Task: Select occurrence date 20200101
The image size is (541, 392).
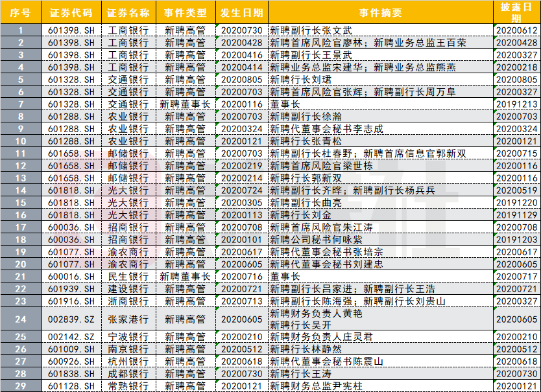Action: point(242,240)
